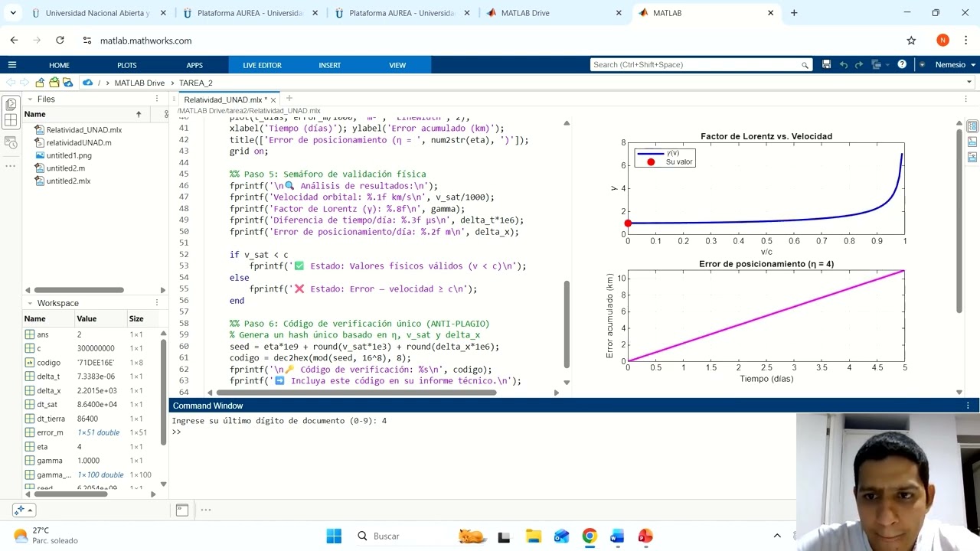Open the Workspace grid sidebar icon
The width and height of the screenshot is (980, 551).
pos(11,120)
